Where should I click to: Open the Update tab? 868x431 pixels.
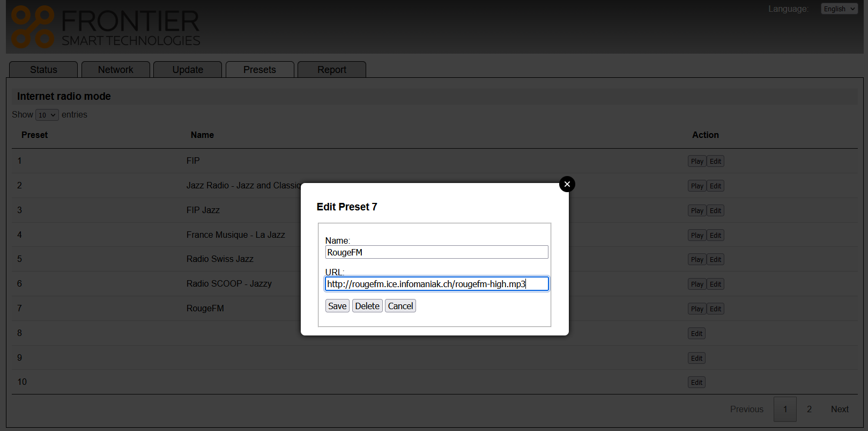tap(188, 70)
